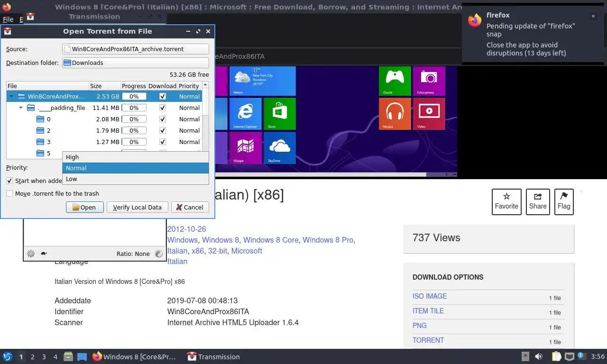Click the ratio statistics icon in Transmission

coord(158,254)
